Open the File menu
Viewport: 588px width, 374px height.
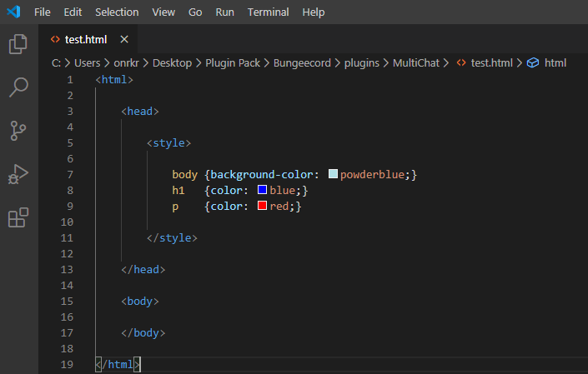(43, 12)
